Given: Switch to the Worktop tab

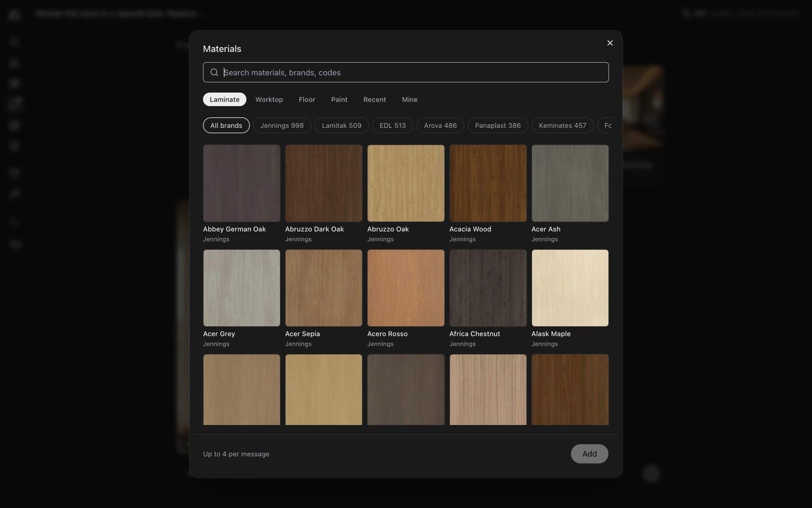Looking at the screenshot, I should [x=269, y=100].
